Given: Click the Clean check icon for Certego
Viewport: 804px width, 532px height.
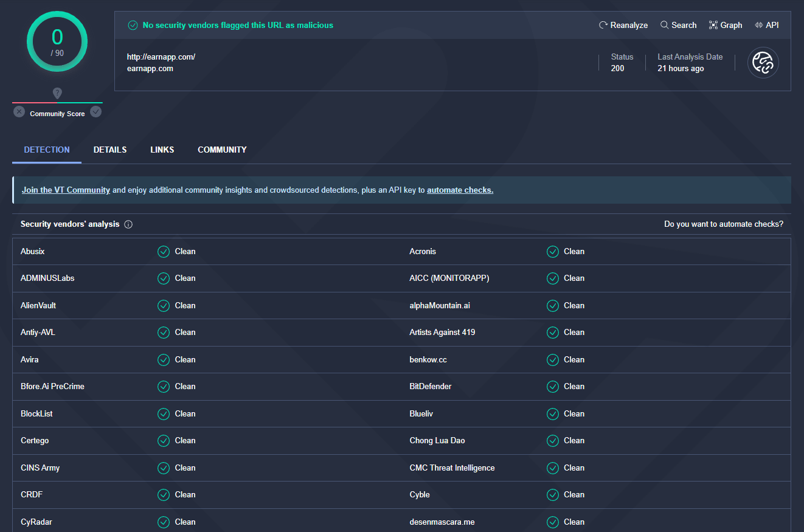Looking at the screenshot, I should coord(164,441).
